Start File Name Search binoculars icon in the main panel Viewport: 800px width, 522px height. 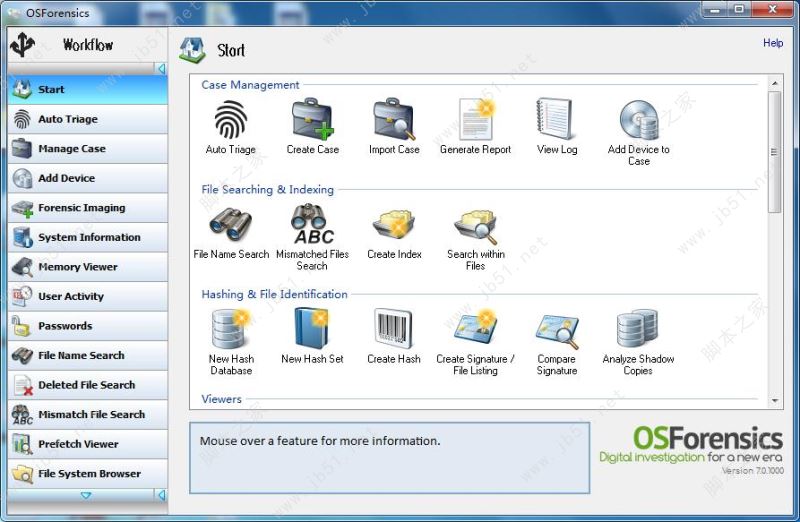[231, 225]
